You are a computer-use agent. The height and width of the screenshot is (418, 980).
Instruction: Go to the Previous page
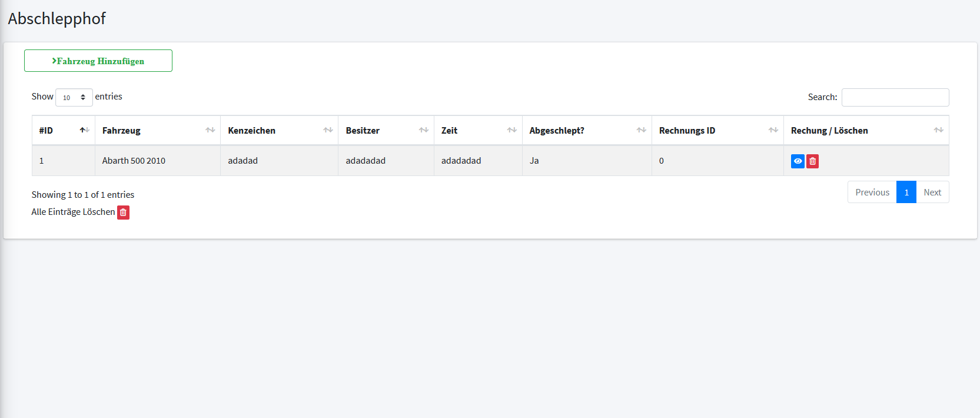pos(872,193)
